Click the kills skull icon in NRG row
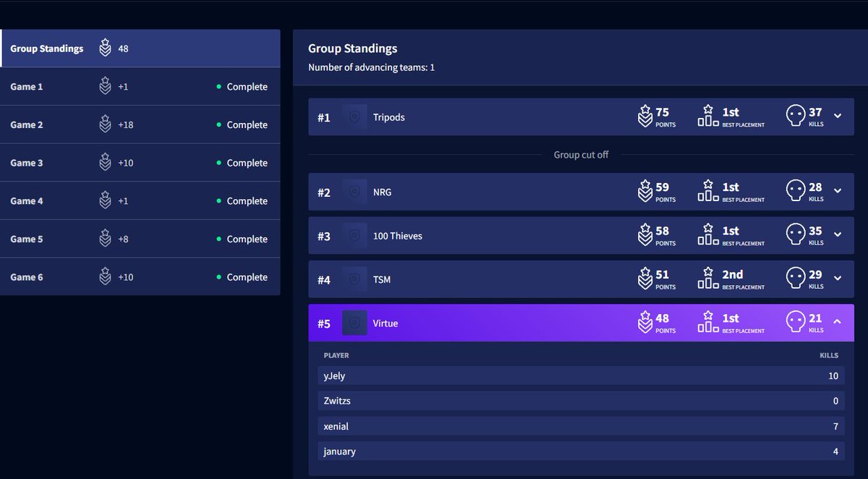The width and height of the screenshot is (868, 479). 795,191
